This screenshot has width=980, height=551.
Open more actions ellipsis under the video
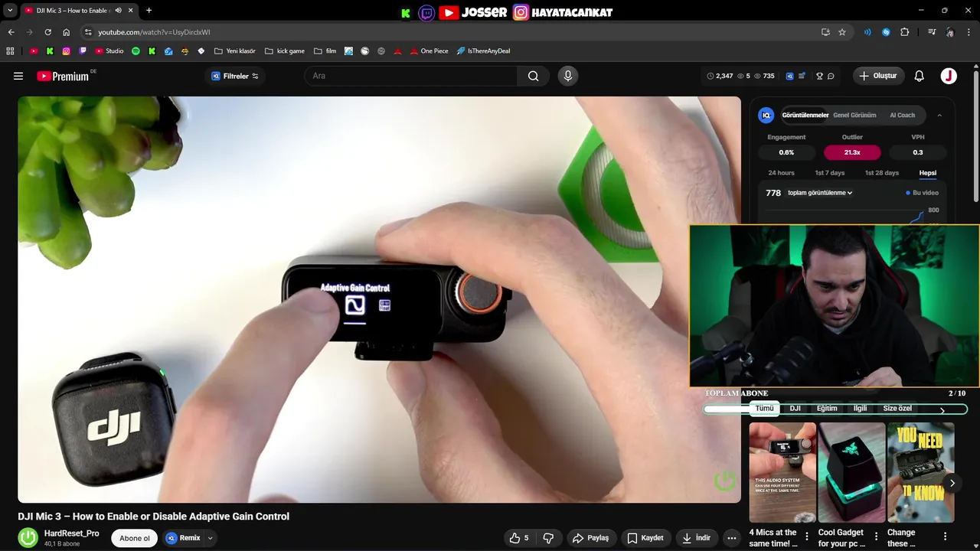732,538
